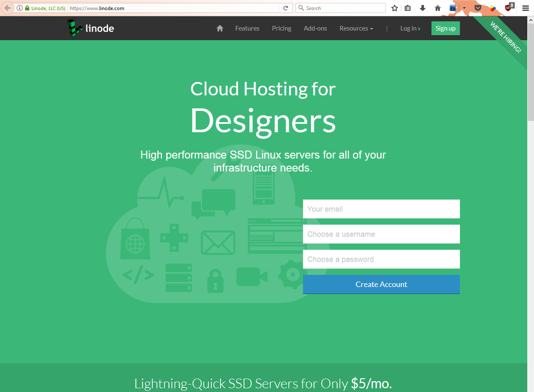
Task: Open site information via the info icon
Action: [20, 8]
